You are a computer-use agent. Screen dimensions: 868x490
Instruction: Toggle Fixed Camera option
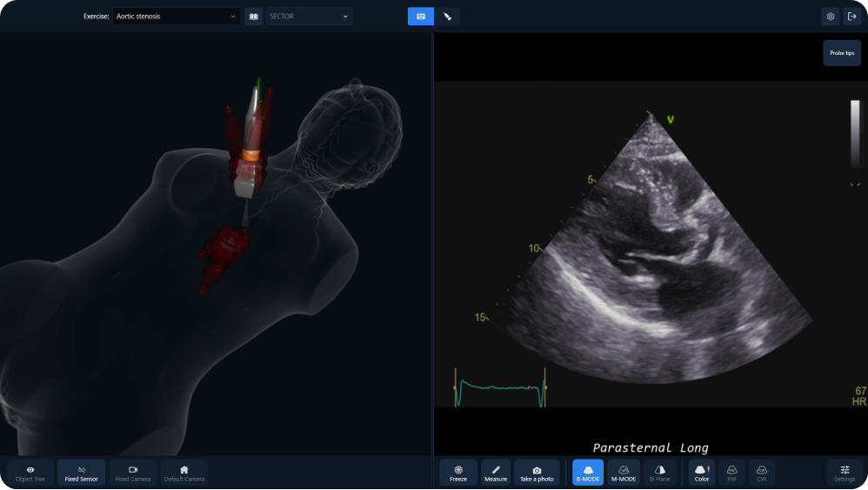click(133, 473)
